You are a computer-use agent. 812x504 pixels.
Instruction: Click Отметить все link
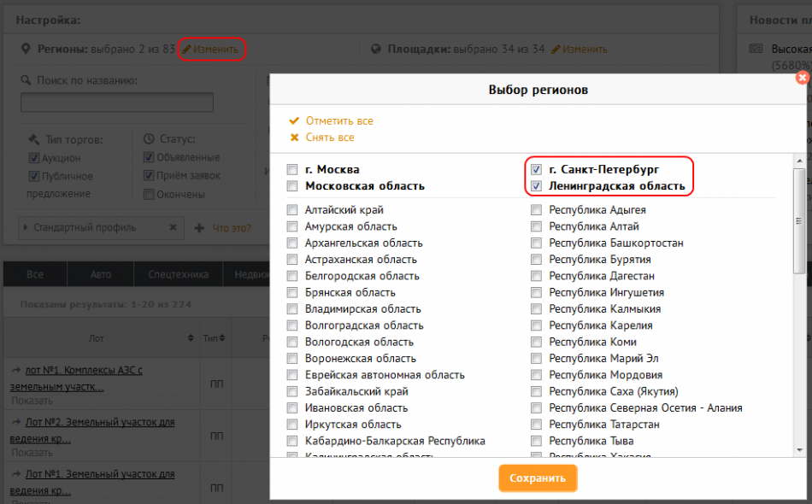[339, 120]
